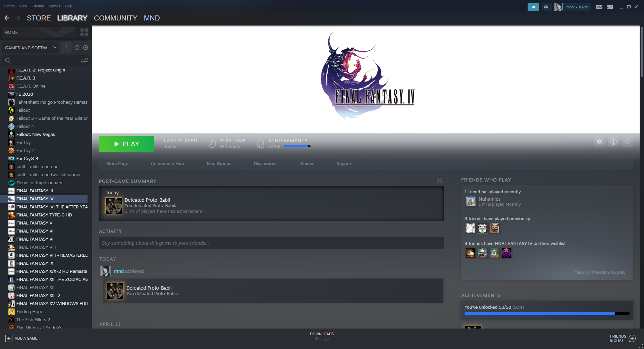Add game to favorites star icon
This screenshot has height=349, width=644.
pyautogui.click(x=628, y=142)
